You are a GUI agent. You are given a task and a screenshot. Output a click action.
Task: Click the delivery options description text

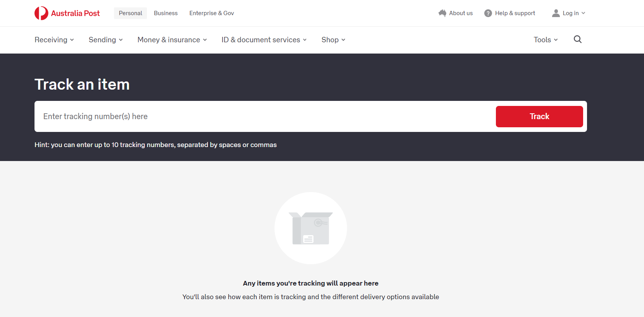pos(311,297)
